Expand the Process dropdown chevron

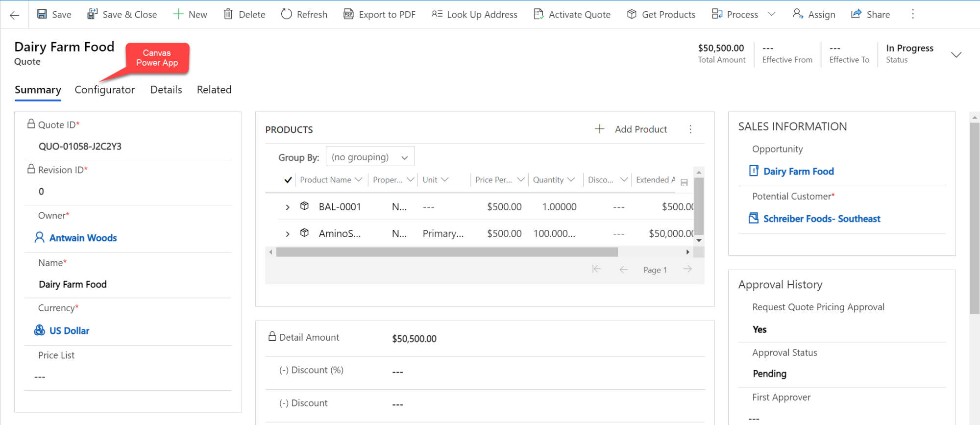tap(772, 14)
